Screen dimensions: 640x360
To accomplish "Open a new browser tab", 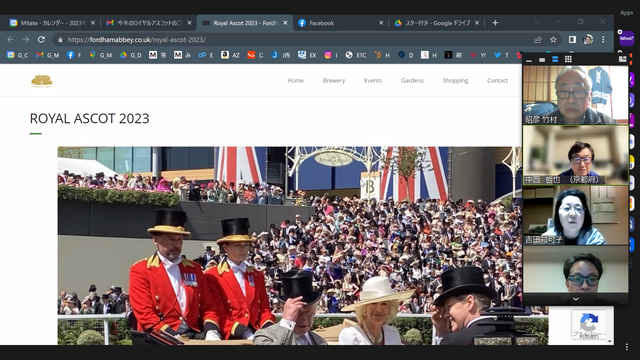I will [x=495, y=23].
